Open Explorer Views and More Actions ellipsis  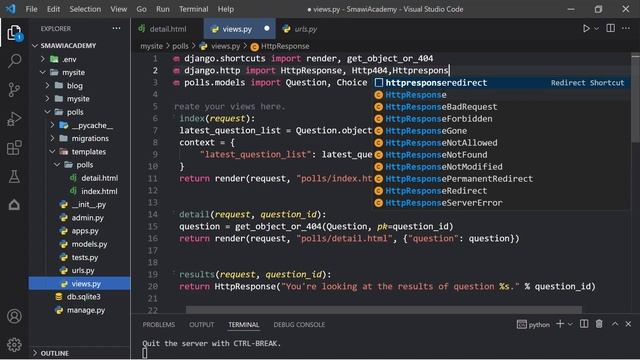pos(116,29)
